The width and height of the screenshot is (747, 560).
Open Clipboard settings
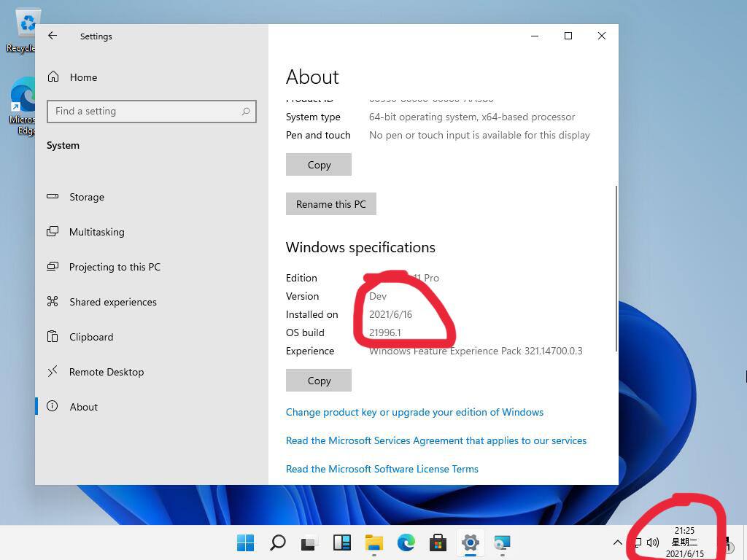(x=90, y=337)
